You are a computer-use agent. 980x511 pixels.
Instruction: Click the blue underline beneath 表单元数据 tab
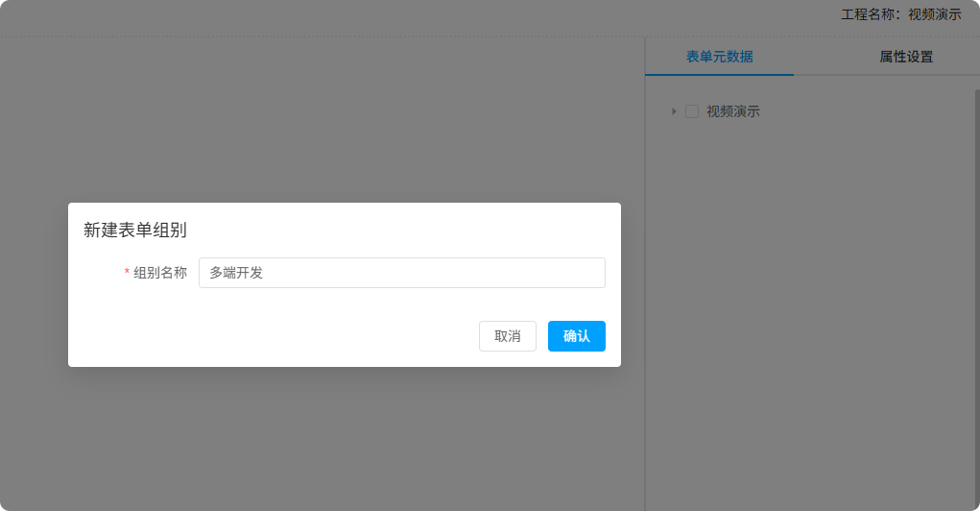pos(719,74)
